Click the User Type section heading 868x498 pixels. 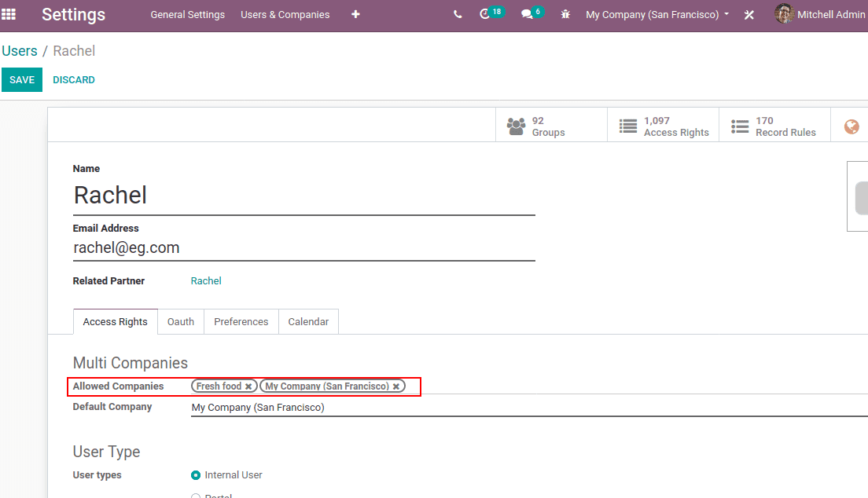pyautogui.click(x=106, y=452)
